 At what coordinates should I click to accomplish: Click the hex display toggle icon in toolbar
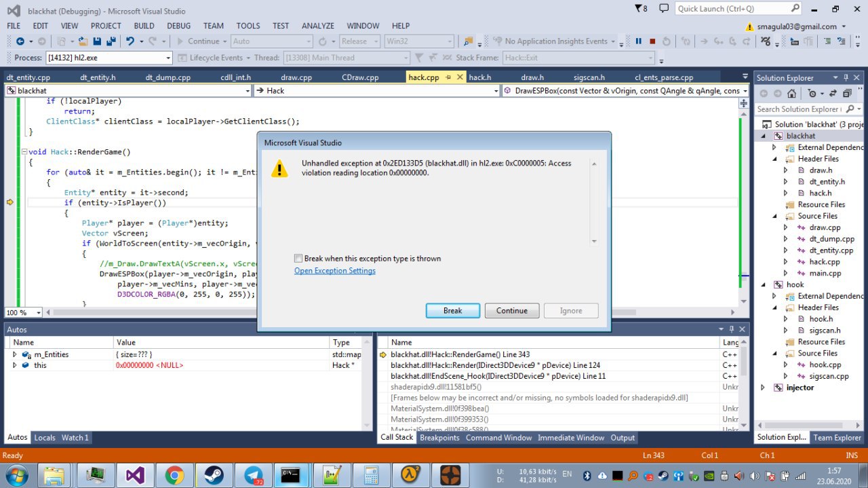(765, 41)
